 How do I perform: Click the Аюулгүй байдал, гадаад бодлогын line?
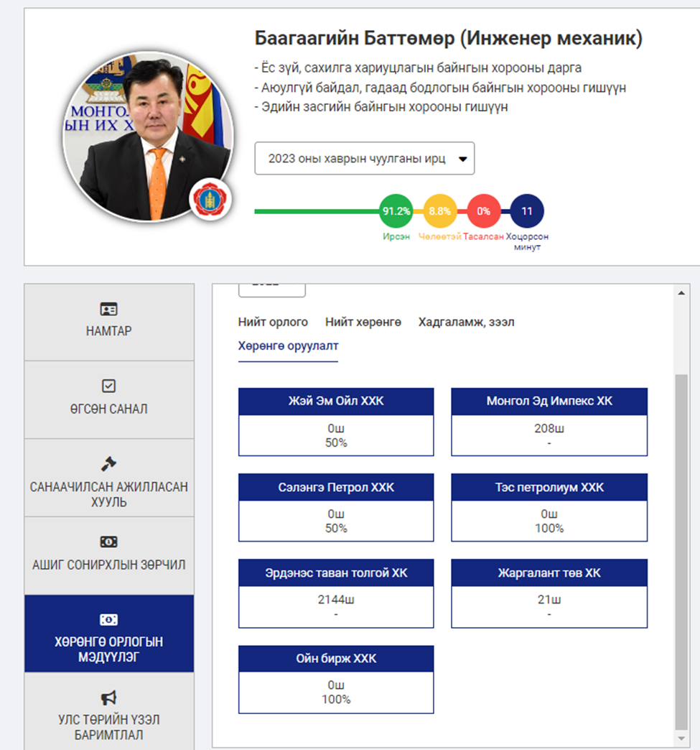(440, 88)
